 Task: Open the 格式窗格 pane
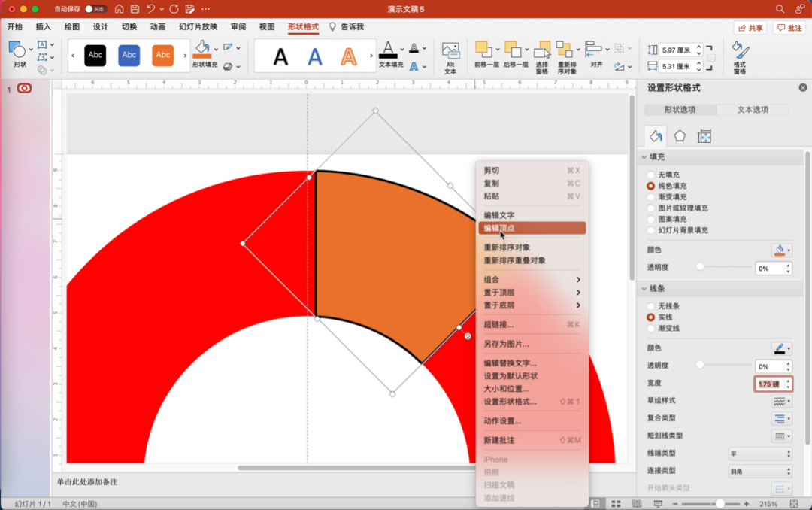point(740,58)
